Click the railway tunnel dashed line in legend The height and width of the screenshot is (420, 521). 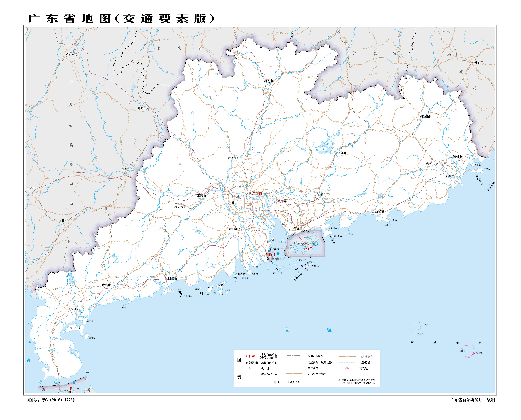coord(347,362)
